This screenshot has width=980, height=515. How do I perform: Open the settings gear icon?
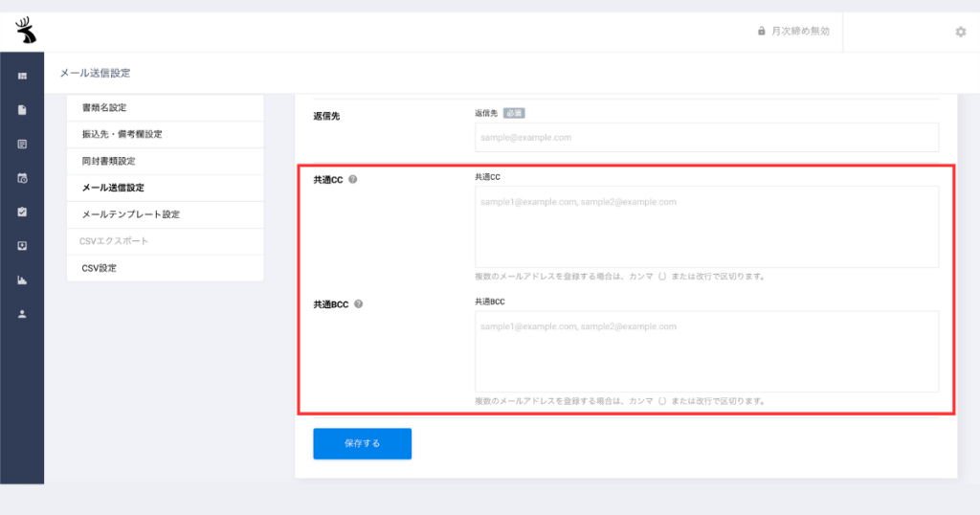961,32
